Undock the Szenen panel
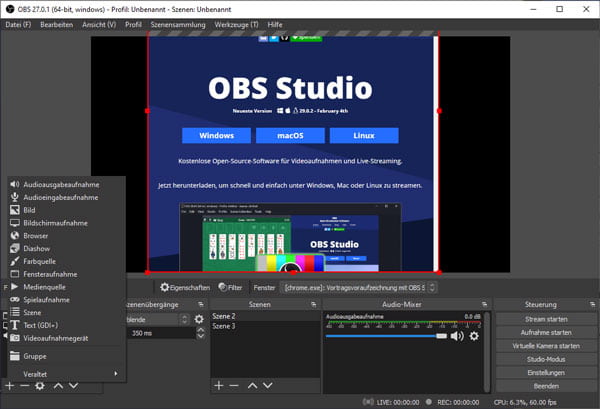 314,305
